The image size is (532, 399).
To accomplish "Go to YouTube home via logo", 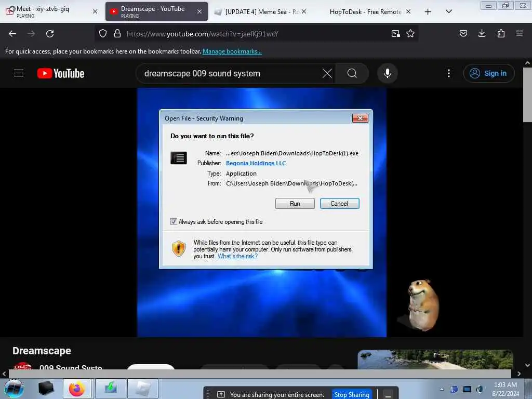I will pyautogui.click(x=61, y=73).
